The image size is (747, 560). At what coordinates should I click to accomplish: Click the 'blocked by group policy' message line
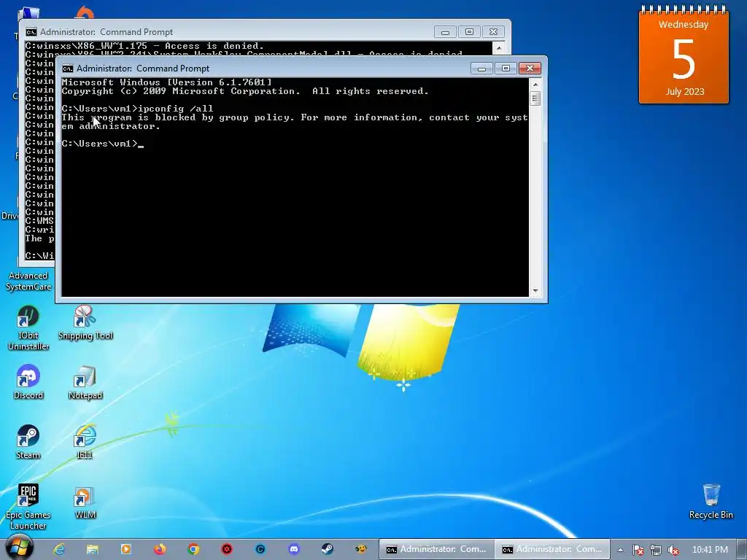tap(295, 117)
